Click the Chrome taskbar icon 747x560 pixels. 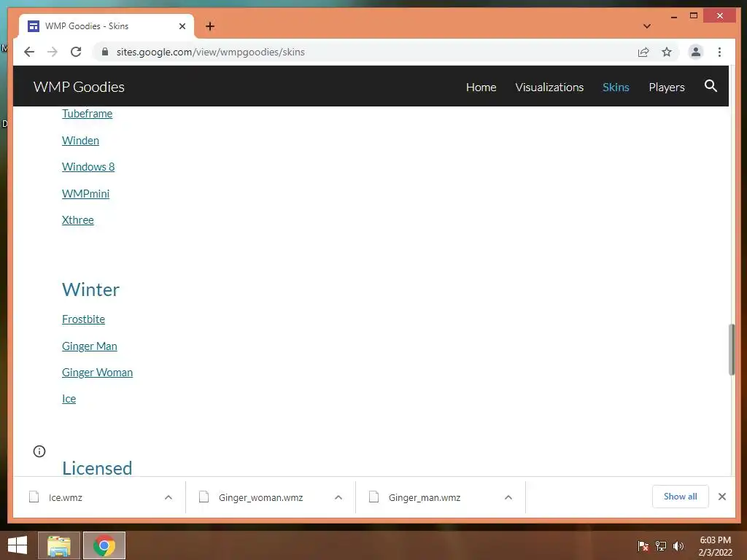[104, 545]
